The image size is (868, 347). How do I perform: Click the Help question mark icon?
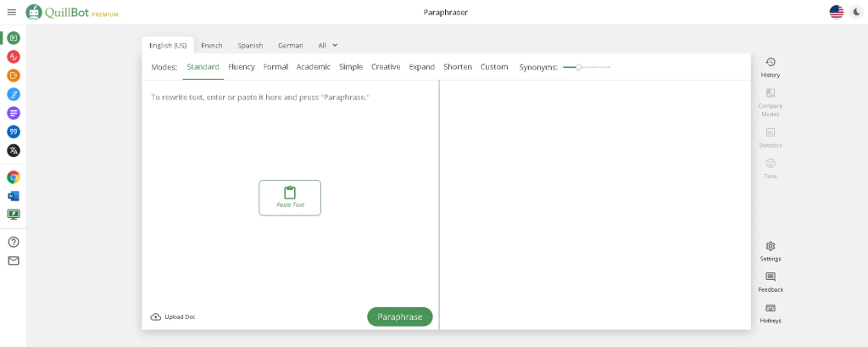click(14, 242)
